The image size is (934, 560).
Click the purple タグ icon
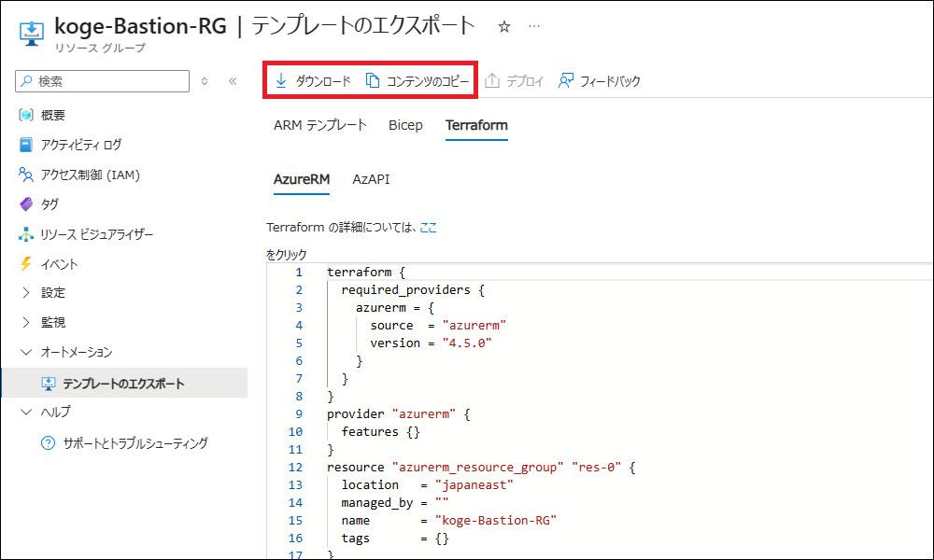26,204
